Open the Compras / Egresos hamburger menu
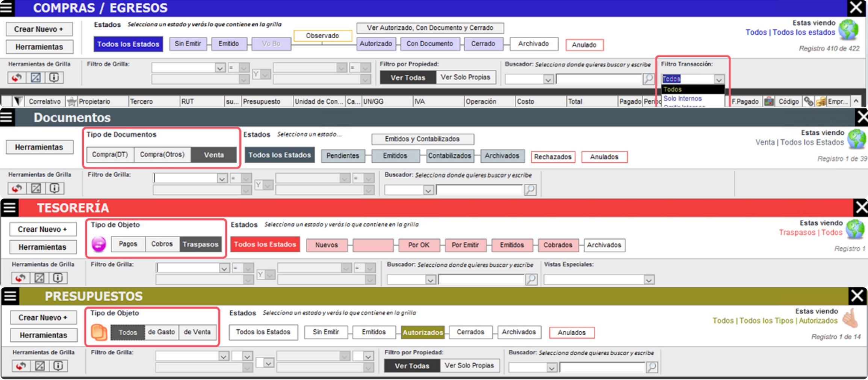This screenshot has height=380, width=868. (7, 8)
